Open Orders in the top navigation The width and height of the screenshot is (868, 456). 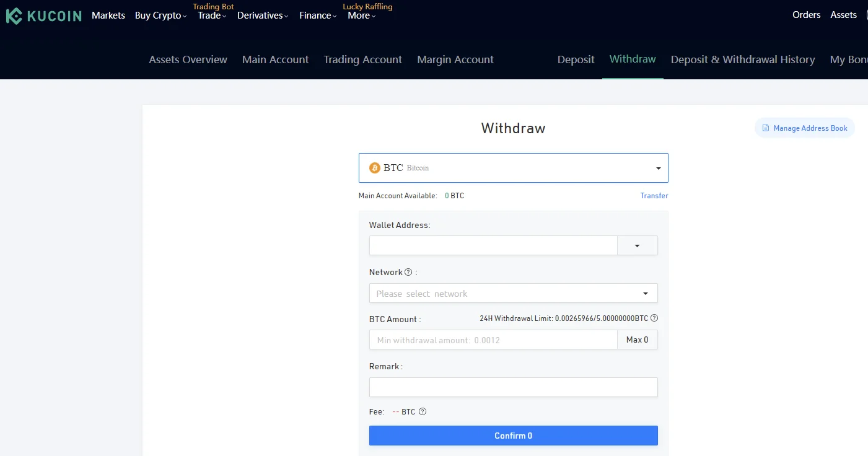coord(807,15)
